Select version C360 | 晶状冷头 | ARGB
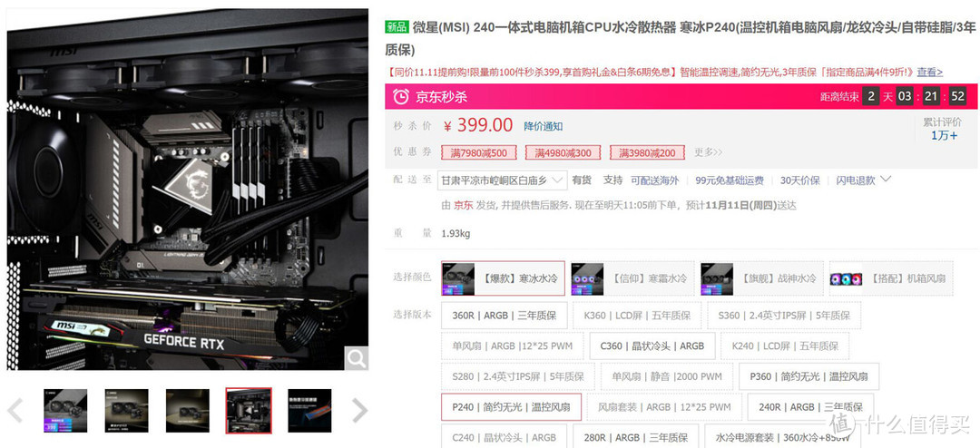 [x=652, y=346]
